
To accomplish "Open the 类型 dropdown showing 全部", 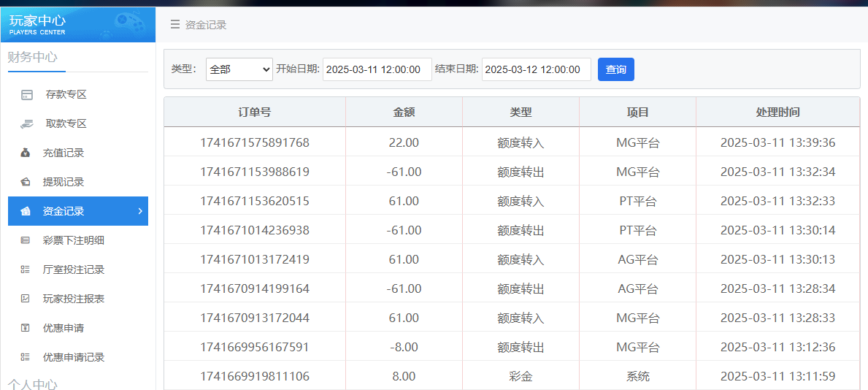I will [x=239, y=69].
